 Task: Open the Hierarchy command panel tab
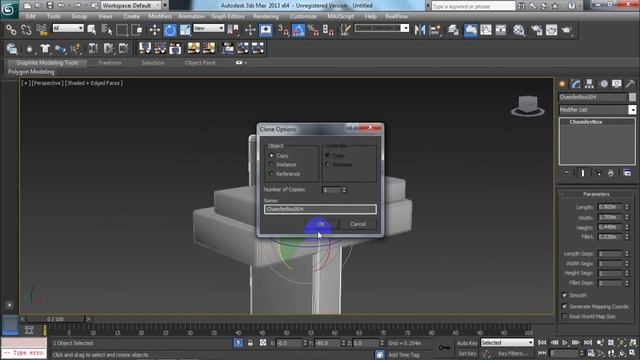tap(589, 84)
